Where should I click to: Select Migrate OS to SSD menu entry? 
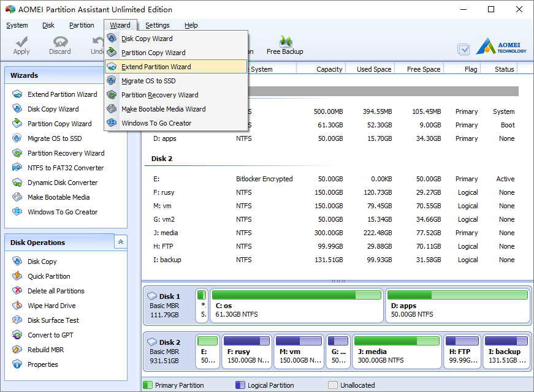click(x=176, y=81)
